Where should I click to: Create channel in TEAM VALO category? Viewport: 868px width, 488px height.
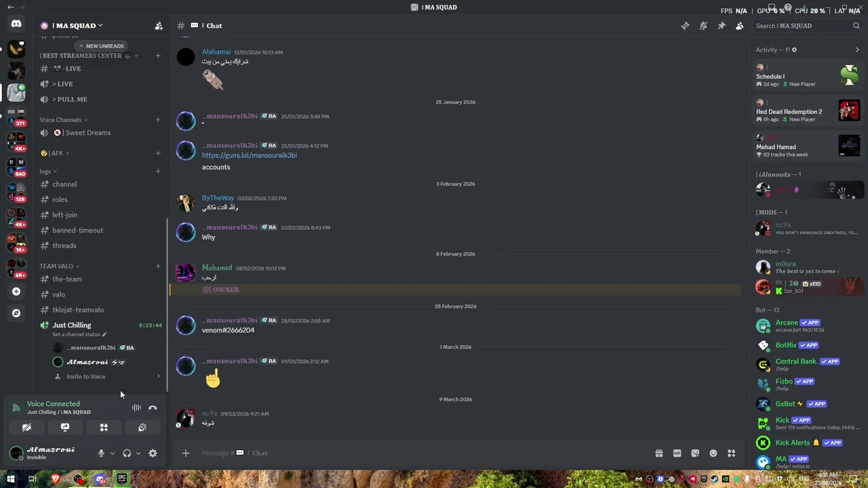click(158, 266)
